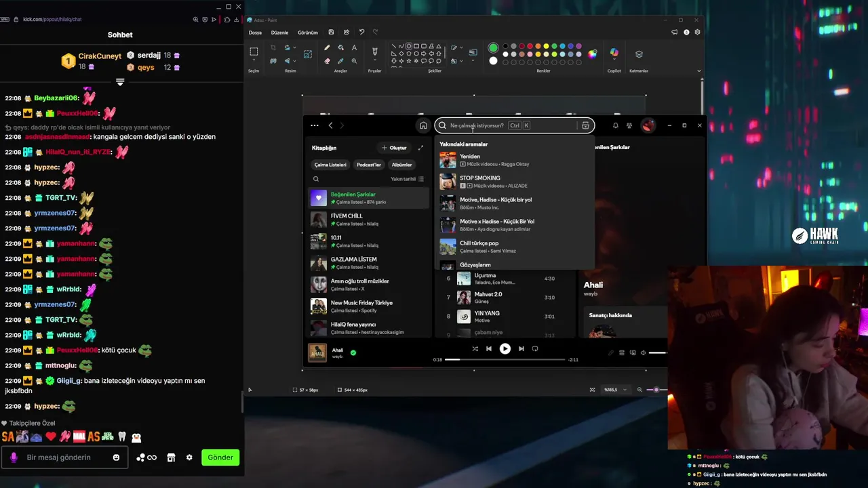
Task: Open Dosya menu in Paint
Action: (255, 33)
